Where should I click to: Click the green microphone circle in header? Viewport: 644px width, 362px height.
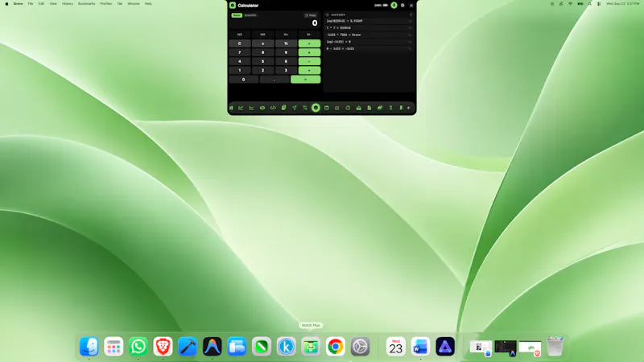394,6
